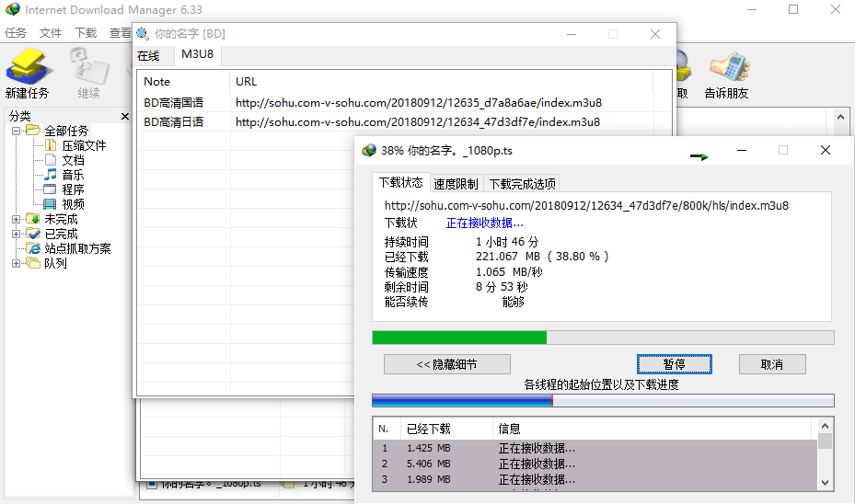Click Internet Download Manager title bar logo
The image size is (855, 504).
[x=12, y=9]
